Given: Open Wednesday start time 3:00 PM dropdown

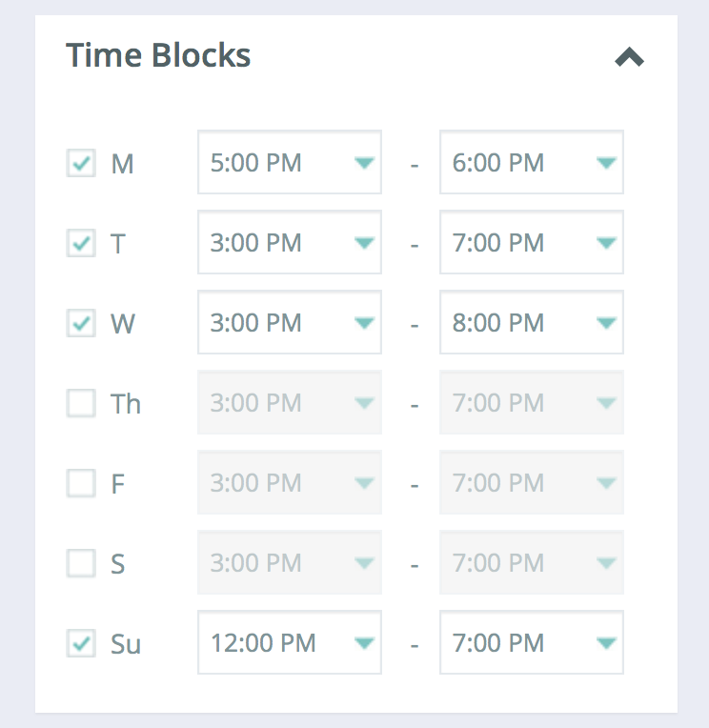Looking at the screenshot, I should [289, 323].
